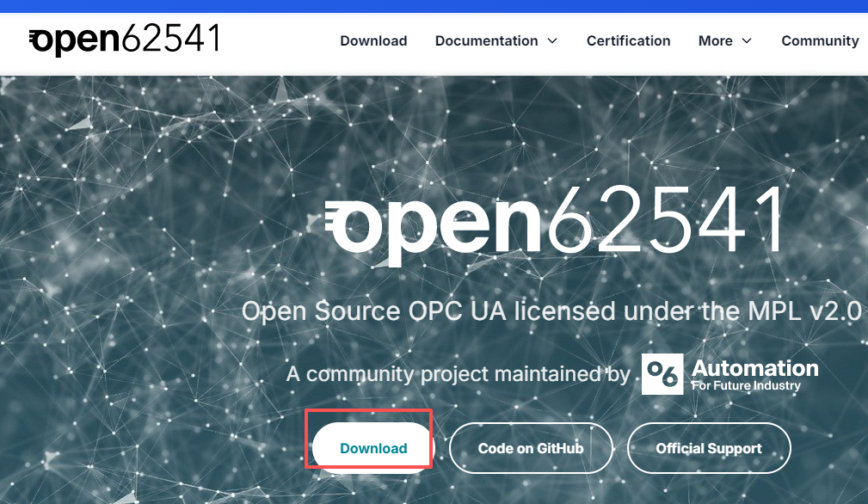
Task: Click the 'Open Source OPC UA licensed' headline
Action: pyautogui.click(x=551, y=311)
